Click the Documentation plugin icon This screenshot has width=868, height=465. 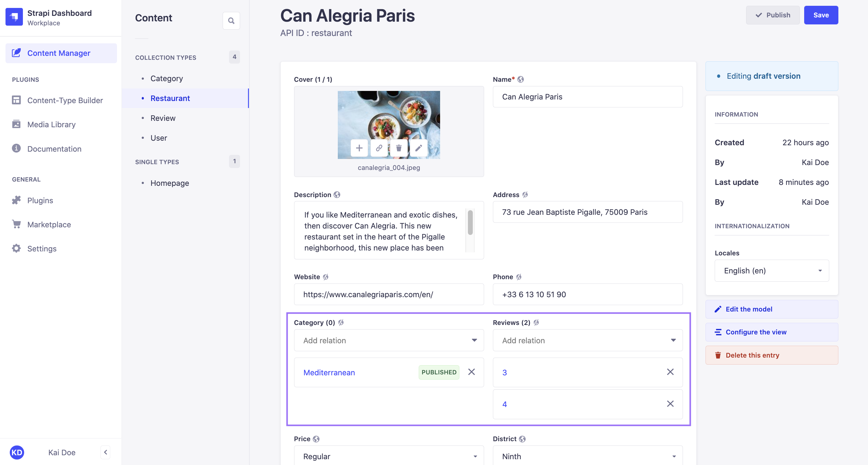click(16, 148)
